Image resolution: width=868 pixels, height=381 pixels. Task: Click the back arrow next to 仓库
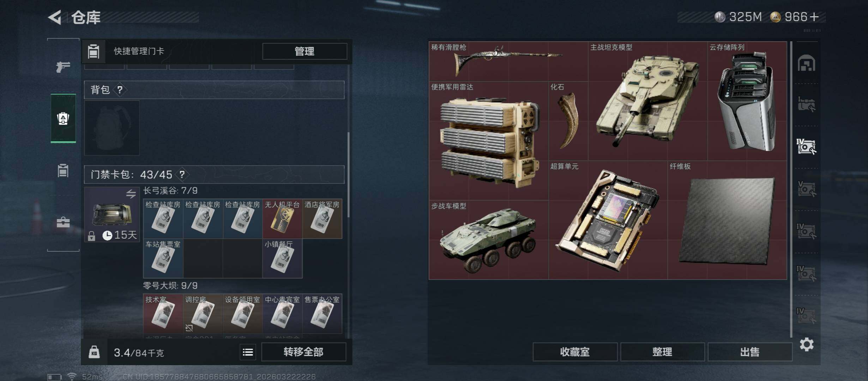coord(55,17)
